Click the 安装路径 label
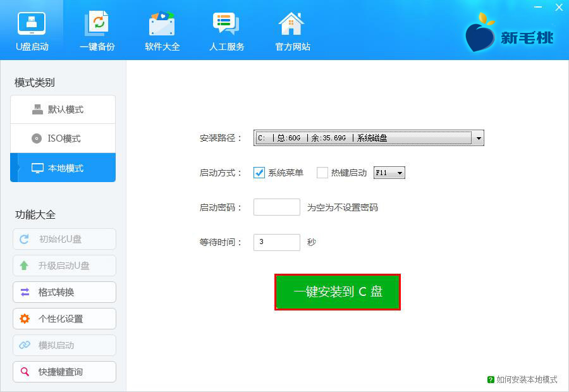Screen dimensions: 569x392 click(x=220, y=138)
